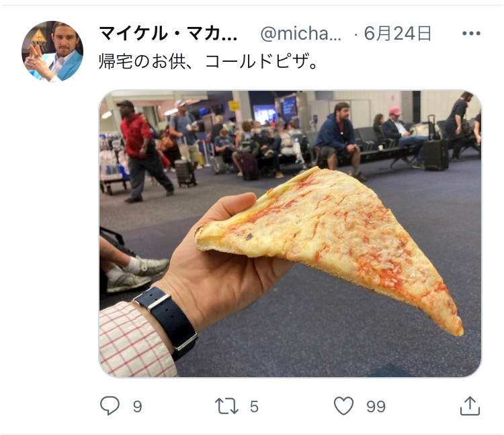504x435 pixels.
Task: Click display name マイケル・マカ...
Action: pyautogui.click(x=168, y=34)
